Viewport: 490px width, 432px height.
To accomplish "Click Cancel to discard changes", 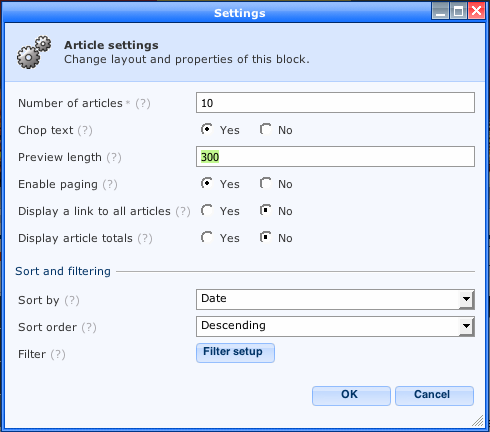I will (x=434, y=396).
